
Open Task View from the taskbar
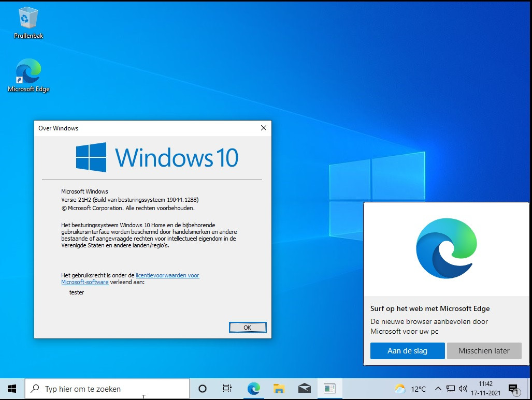(227, 389)
